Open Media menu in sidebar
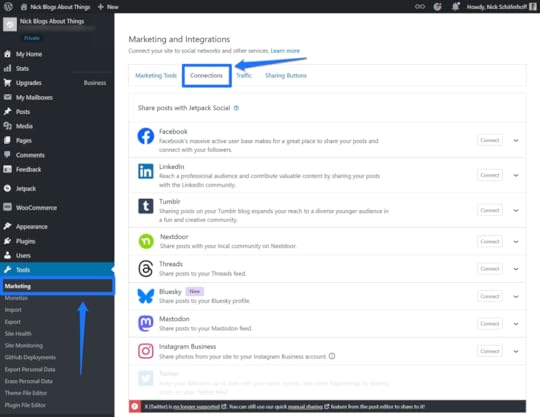Image resolution: width=540 pixels, height=417 pixels. click(57, 126)
